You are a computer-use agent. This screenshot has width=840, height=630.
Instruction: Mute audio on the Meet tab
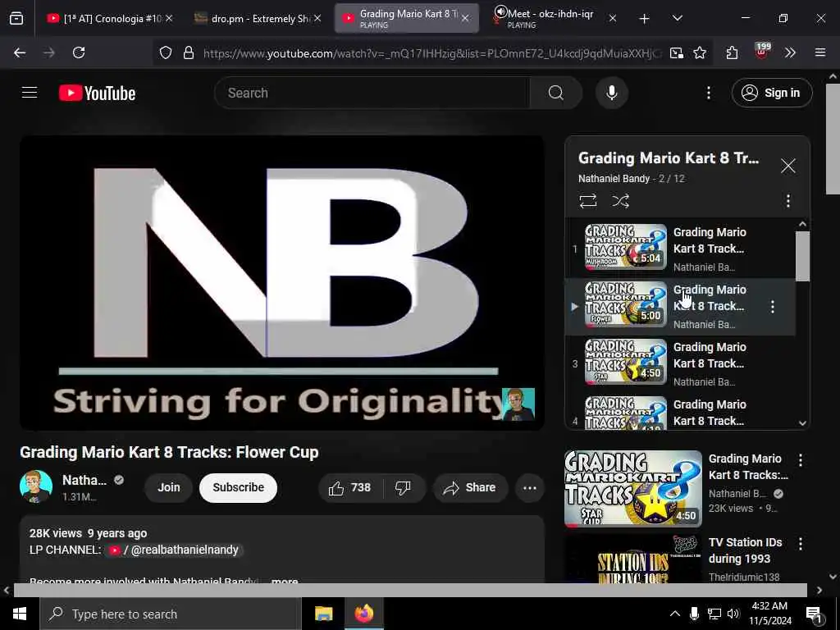500,13
